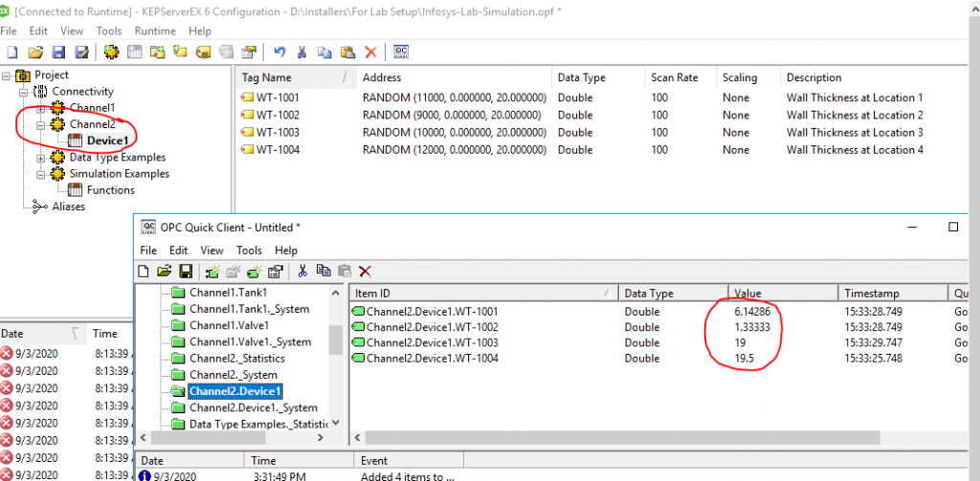Click Bulk Tag Creation toolbar icon
The height and width of the screenshot is (481, 980).
coord(203,53)
